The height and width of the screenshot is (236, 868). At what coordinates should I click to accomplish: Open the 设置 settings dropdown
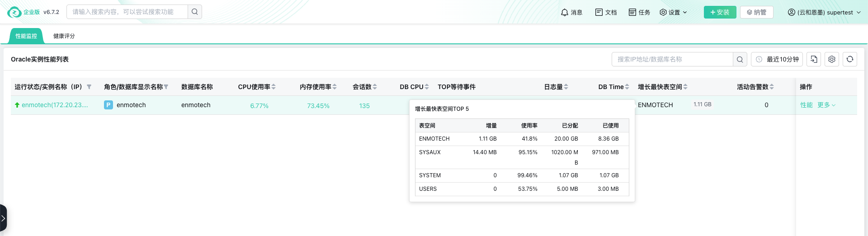coord(673,12)
